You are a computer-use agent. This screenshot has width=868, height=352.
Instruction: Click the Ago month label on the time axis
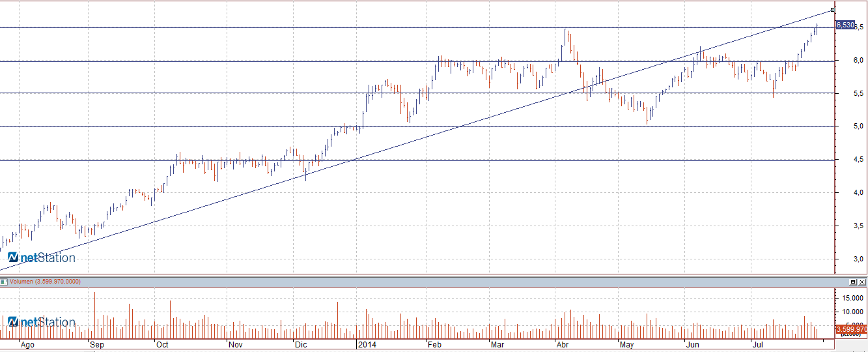coord(27,345)
